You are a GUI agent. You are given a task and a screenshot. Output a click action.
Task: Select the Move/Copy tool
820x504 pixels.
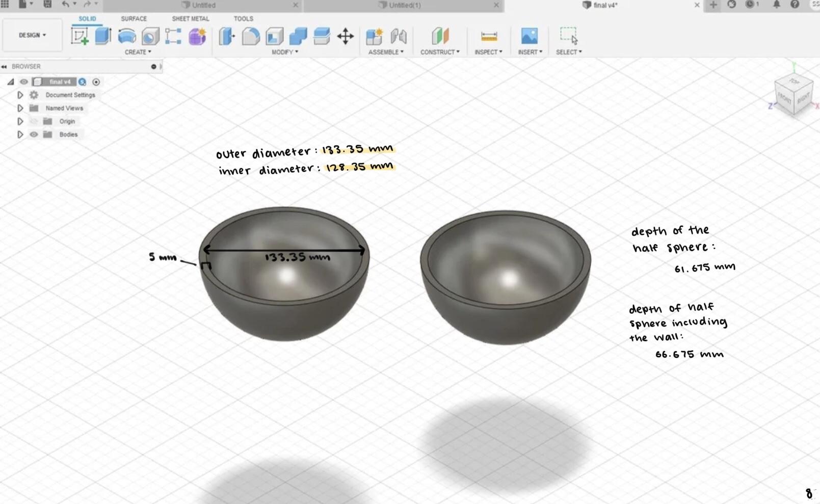pyautogui.click(x=346, y=36)
